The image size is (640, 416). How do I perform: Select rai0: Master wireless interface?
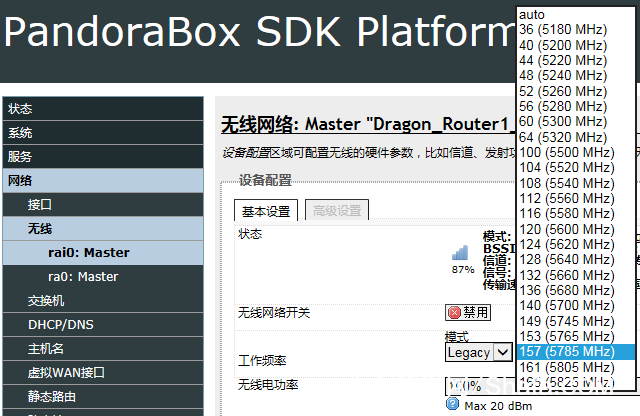coord(103,253)
